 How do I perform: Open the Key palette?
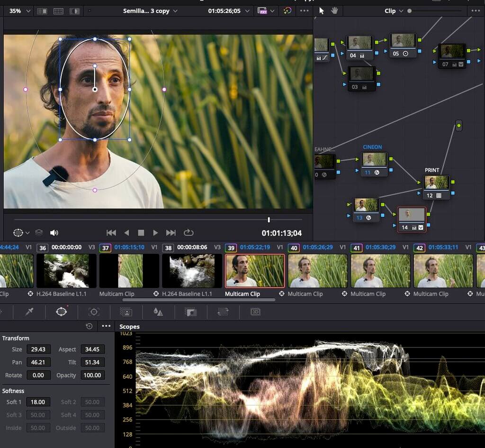(190, 311)
